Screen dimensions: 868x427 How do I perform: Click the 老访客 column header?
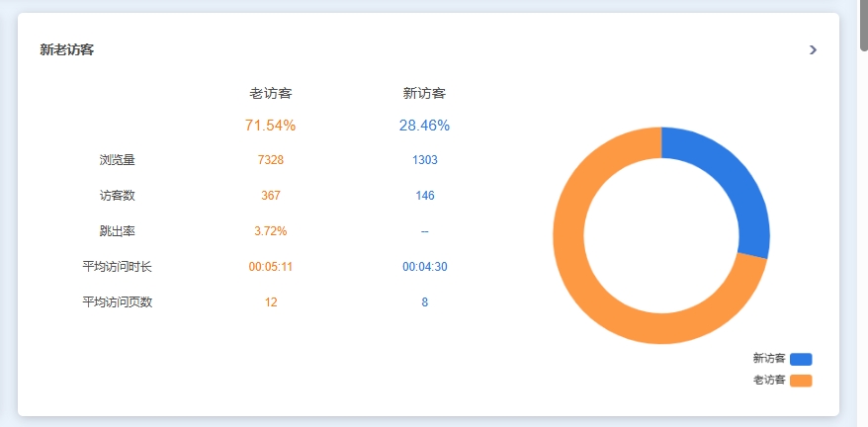click(270, 94)
